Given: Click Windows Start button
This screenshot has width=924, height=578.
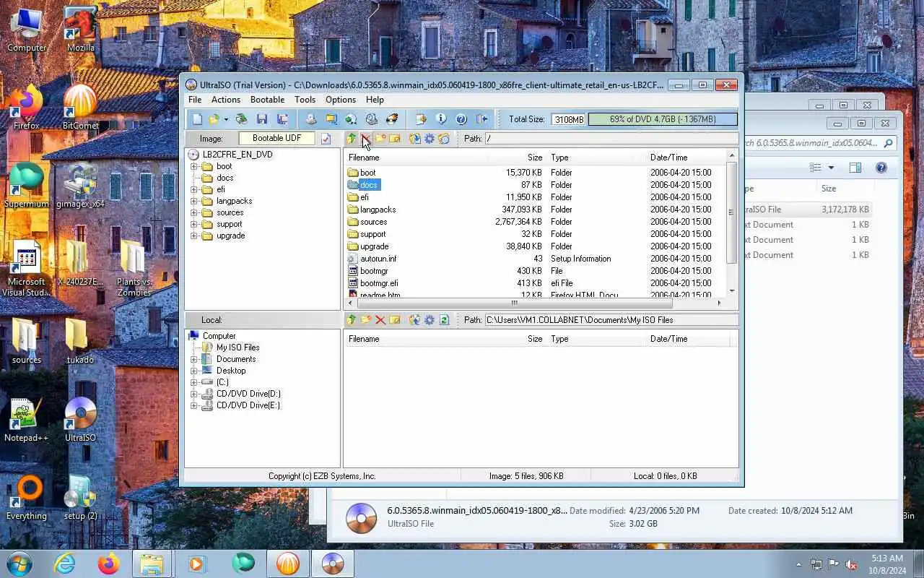Looking at the screenshot, I should pos(19,563).
